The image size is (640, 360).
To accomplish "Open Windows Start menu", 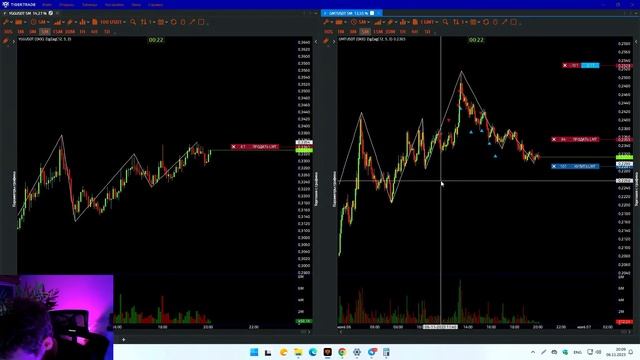I will click(x=254, y=352).
